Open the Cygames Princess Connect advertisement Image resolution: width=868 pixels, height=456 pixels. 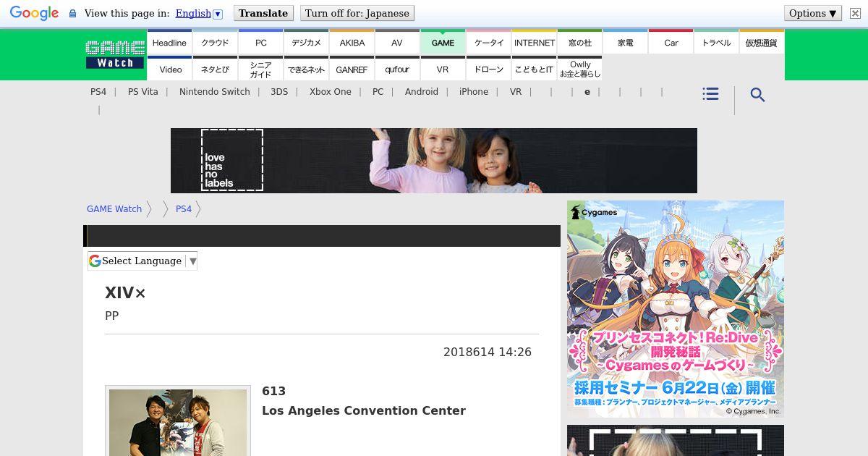tap(675, 309)
